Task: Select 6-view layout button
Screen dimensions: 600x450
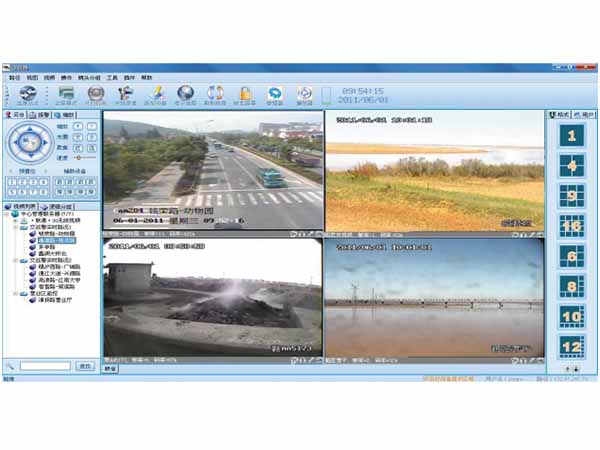Action: coord(572,256)
